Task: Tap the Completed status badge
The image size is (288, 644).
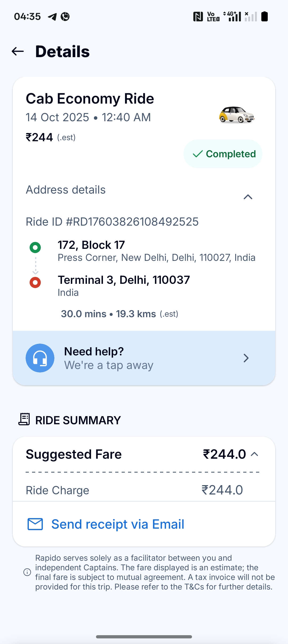Action: coord(223,154)
